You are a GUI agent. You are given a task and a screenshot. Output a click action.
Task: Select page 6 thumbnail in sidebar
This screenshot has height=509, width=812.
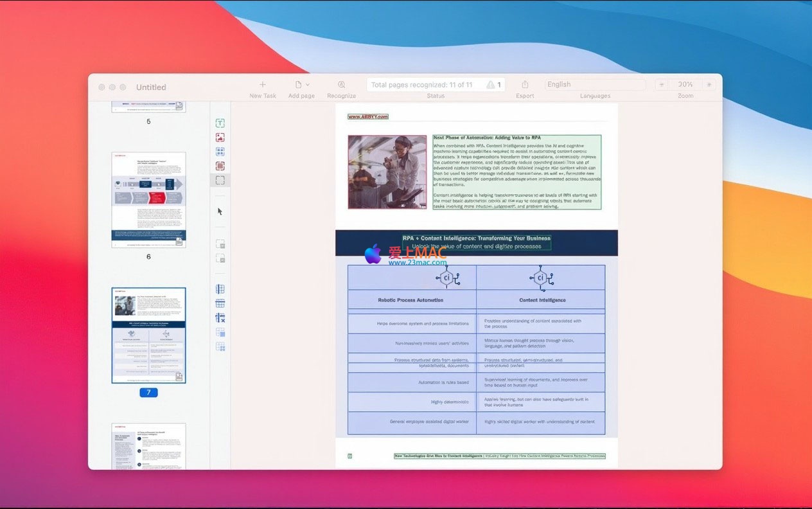point(148,200)
